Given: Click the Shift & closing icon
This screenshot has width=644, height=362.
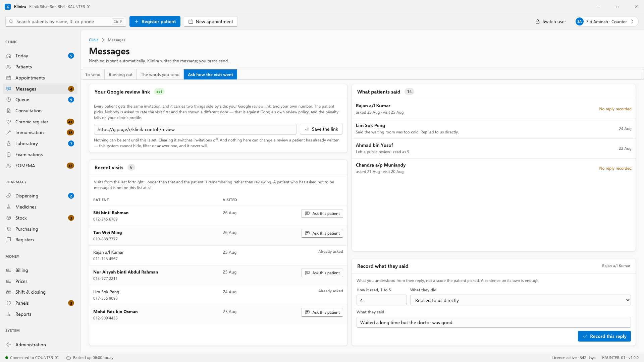Looking at the screenshot, I should [x=9, y=292].
